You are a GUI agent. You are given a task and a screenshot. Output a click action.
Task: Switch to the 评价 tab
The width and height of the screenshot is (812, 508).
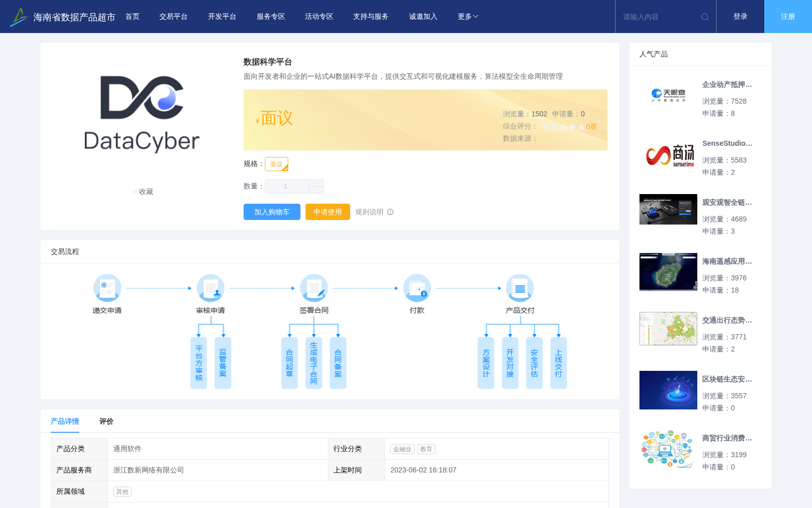coord(107,421)
